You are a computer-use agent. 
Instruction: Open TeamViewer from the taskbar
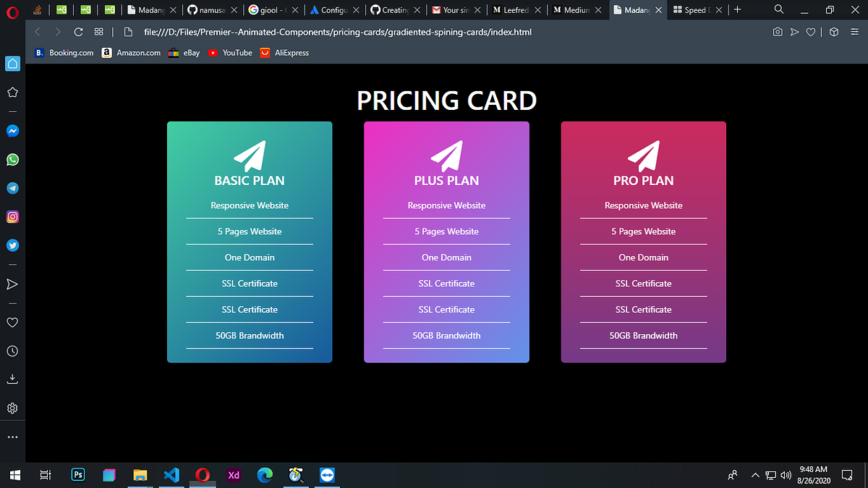click(x=327, y=475)
